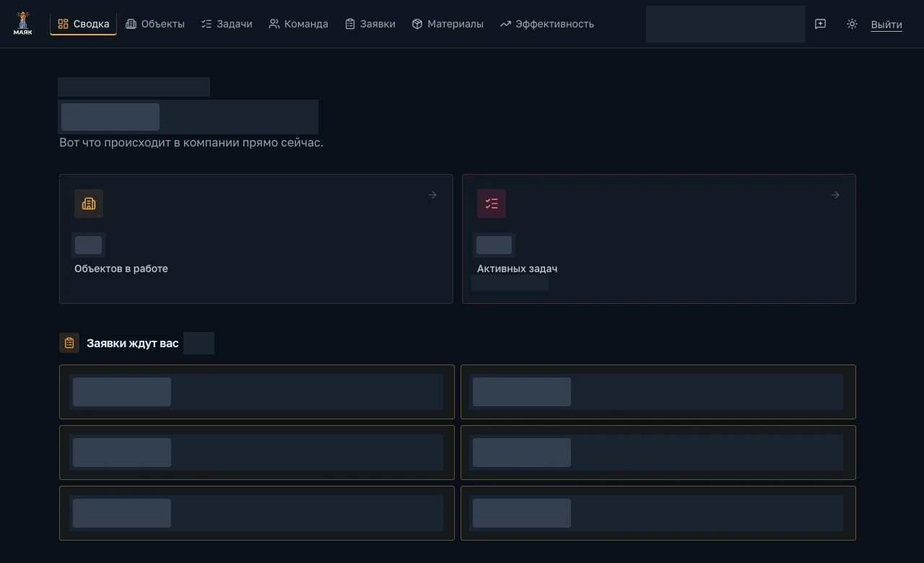Click the building icon in Объектов в работе card
Image resolution: width=924 pixels, height=563 pixels.
point(89,204)
